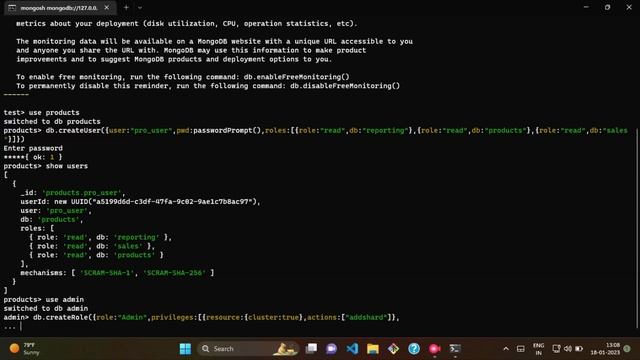Screen dimensions: 640x360
Task: Open a new terminal tab
Action: click(126, 8)
